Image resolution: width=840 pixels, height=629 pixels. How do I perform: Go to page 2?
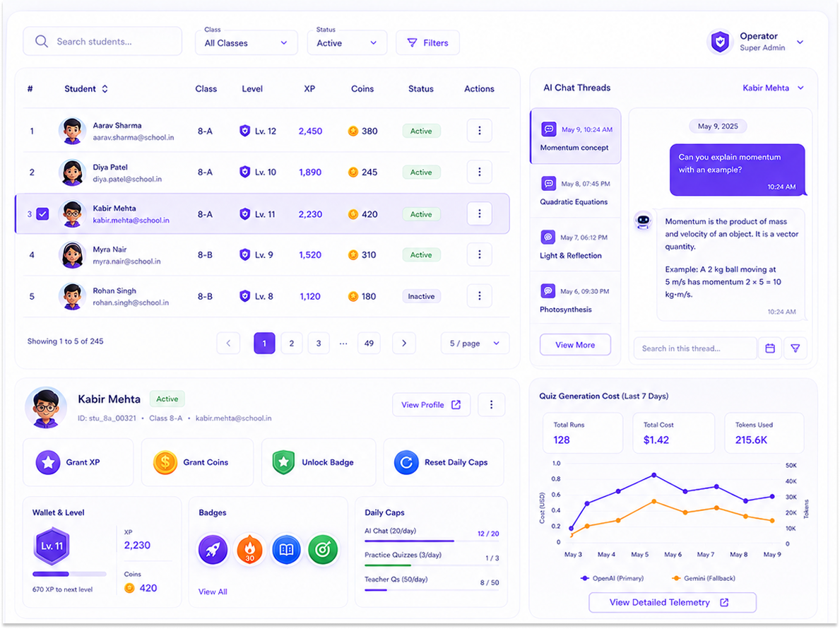(x=292, y=343)
